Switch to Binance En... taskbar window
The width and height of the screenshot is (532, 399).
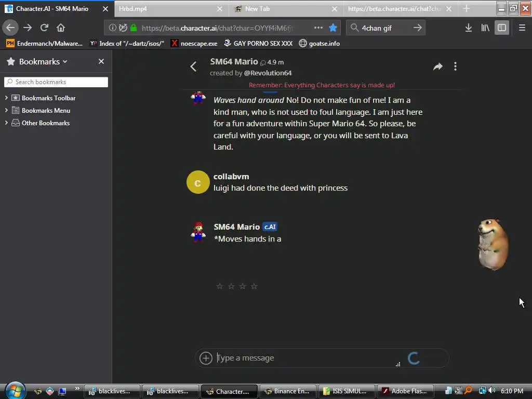pyautogui.click(x=287, y=391)
